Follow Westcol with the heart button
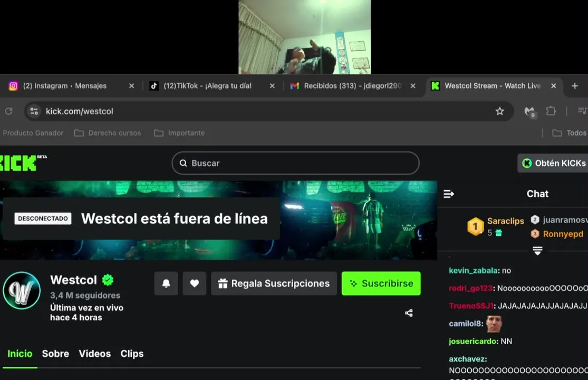 [194, 283]
